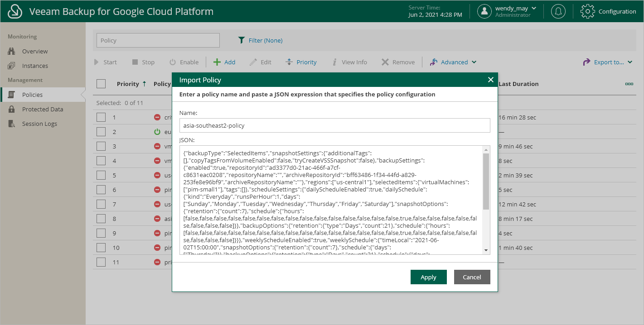Check the box for priority 1 row
Screen dimensions: 644x325
tap(101, 117)
